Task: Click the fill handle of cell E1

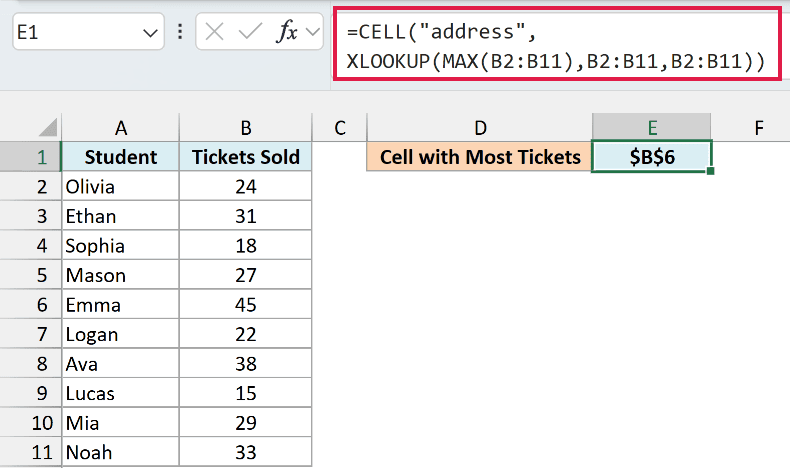Action: coord(710,171)
